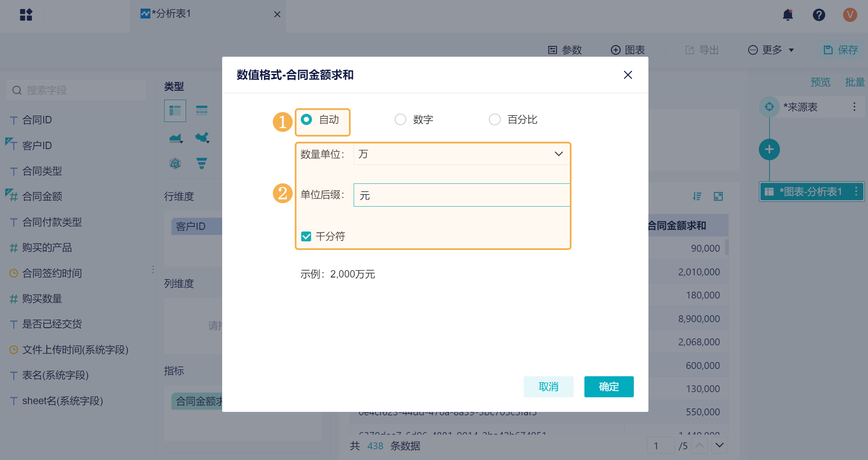This screenshot has width=868, height=460.
Task: Choose the map chart type icon
Action: [x=202, y=138]
